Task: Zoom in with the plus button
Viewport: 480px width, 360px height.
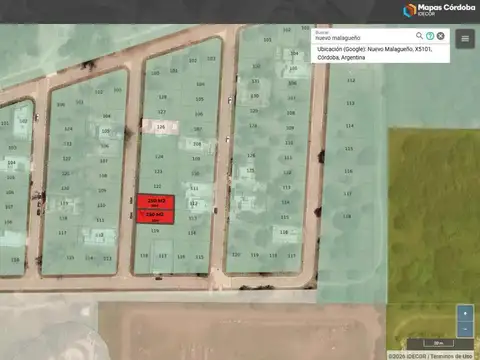Action: pos(465,313)
